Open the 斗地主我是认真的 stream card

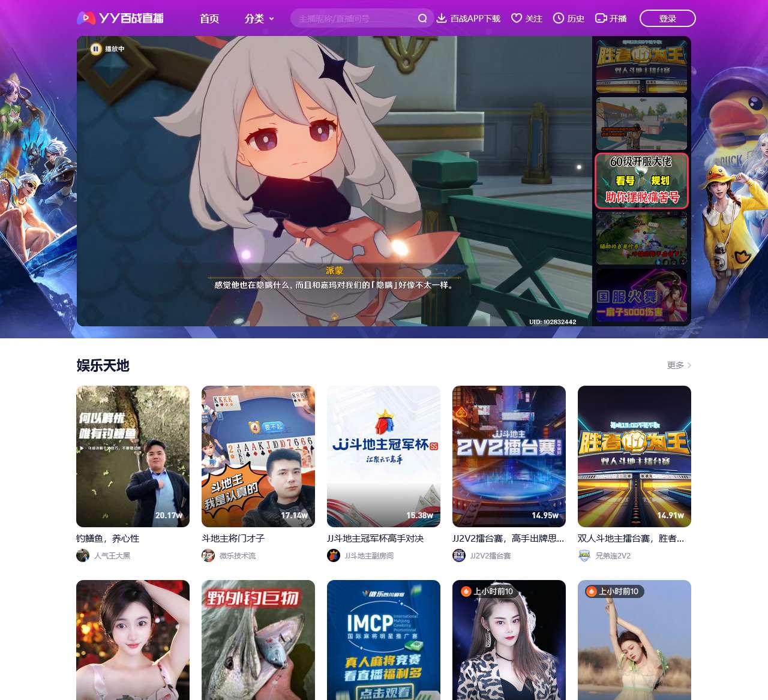pyautogui.click(x=258, y=456)
